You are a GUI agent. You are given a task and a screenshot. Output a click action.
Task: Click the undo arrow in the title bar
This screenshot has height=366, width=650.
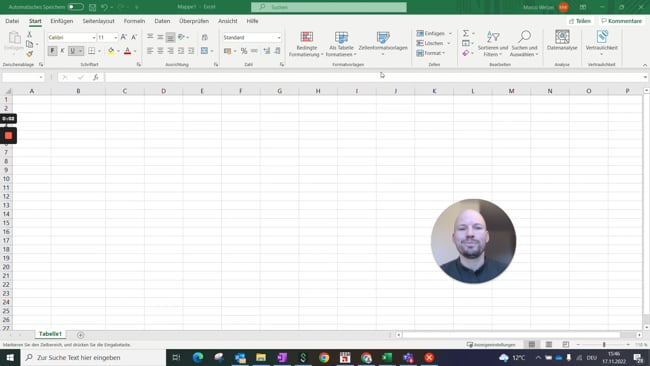coord(104,7)
